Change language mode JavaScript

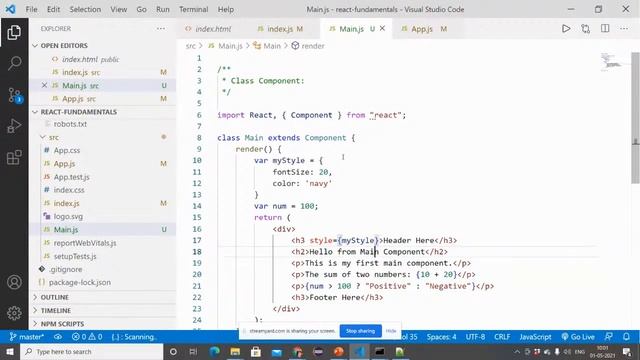tap(535, 337)
